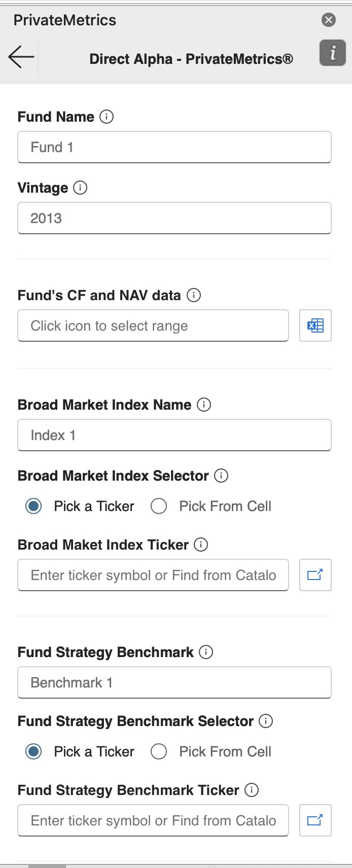Show Broad Market Index Name info icon
The height and width of the screenshot is (868, 352).
[x=204, y=405]
